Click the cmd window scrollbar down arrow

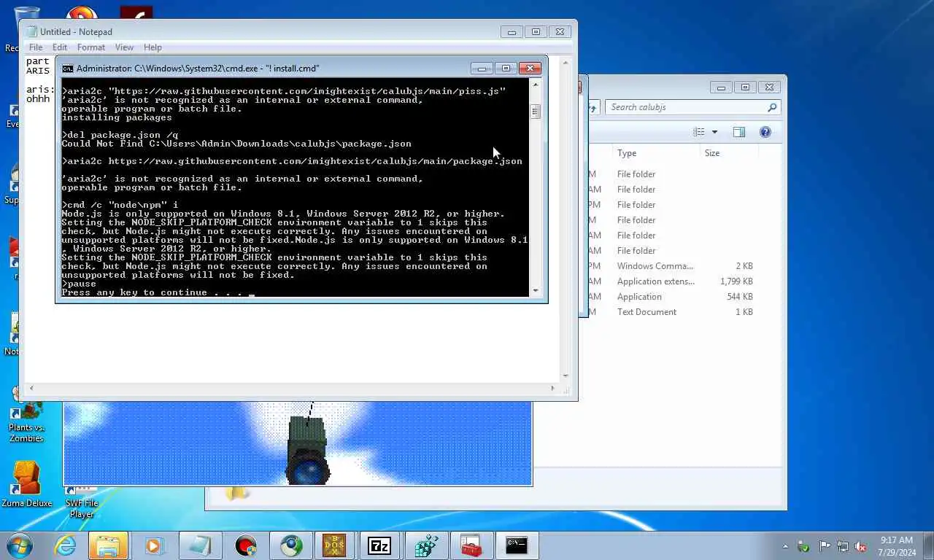(x=536, y=290)
